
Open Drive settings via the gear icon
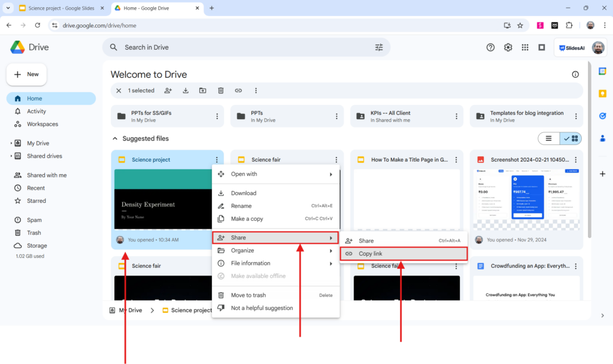click(x=508, y=47)
